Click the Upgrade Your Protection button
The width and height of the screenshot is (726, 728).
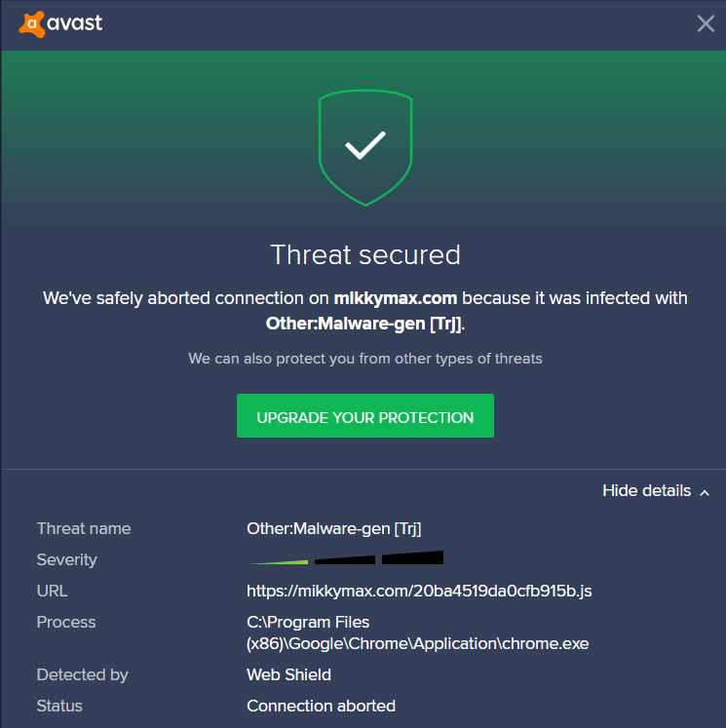coord(365,417)
